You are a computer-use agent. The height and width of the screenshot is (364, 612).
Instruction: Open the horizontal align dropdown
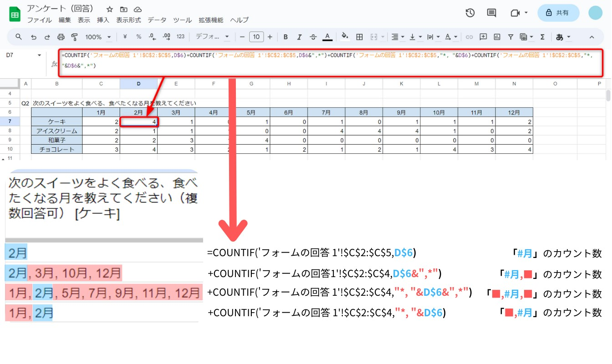[x=398, y=37]
